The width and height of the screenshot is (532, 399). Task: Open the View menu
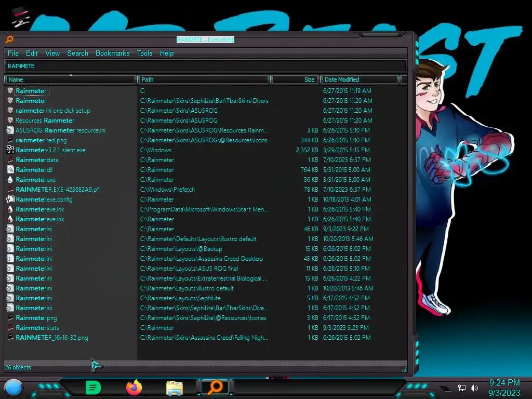52,54
